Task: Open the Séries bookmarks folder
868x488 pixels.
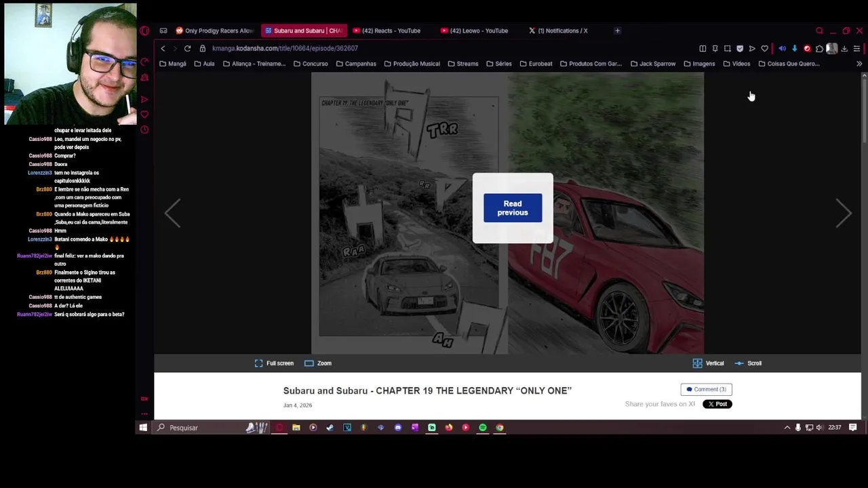Action: pyautogui.click(x=498, y=64)
